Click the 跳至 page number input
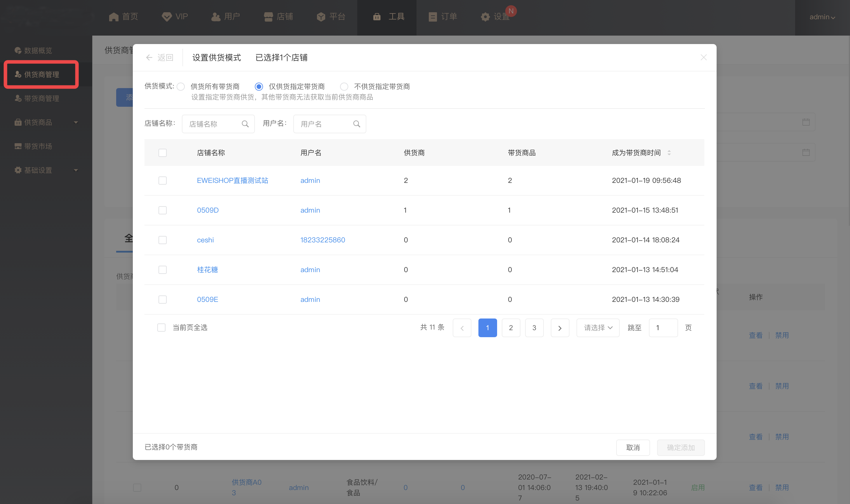The image size is (850, 504). coord(663,328)
